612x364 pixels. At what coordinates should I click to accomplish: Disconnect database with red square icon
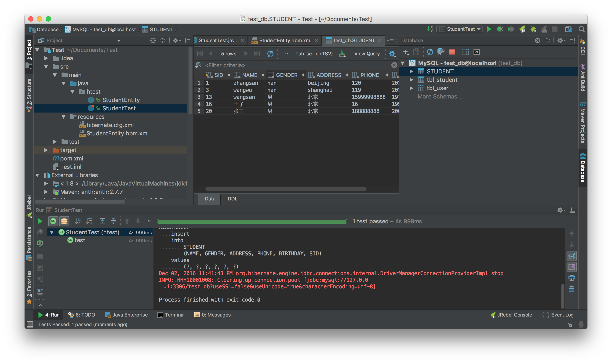pyautogui.click(x=452, y=52)
